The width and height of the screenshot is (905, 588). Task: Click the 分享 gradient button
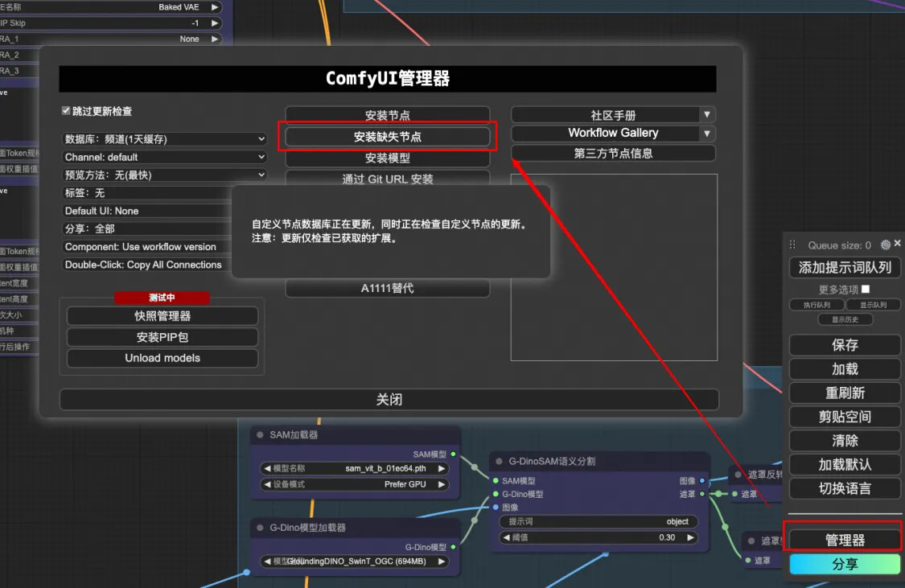pos(845,565)
